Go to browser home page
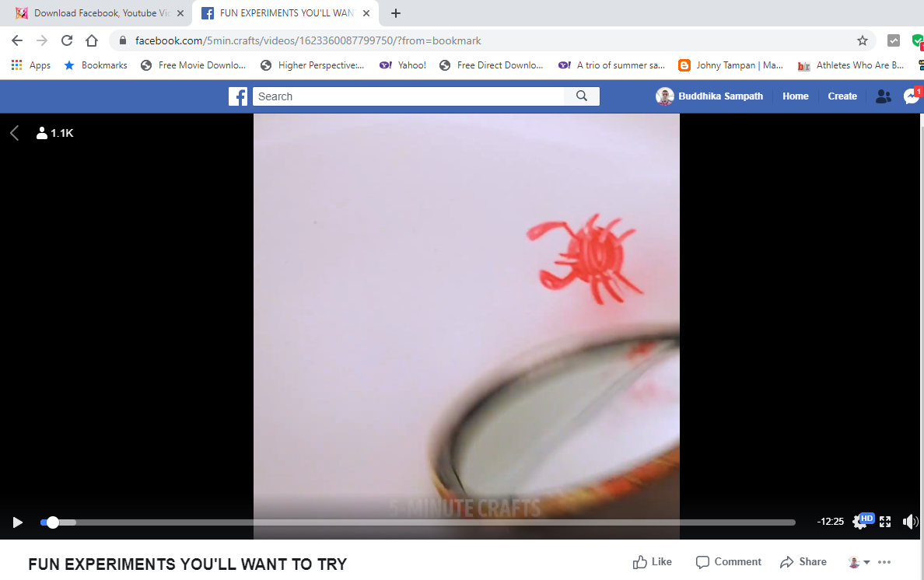 pos(91,40)
